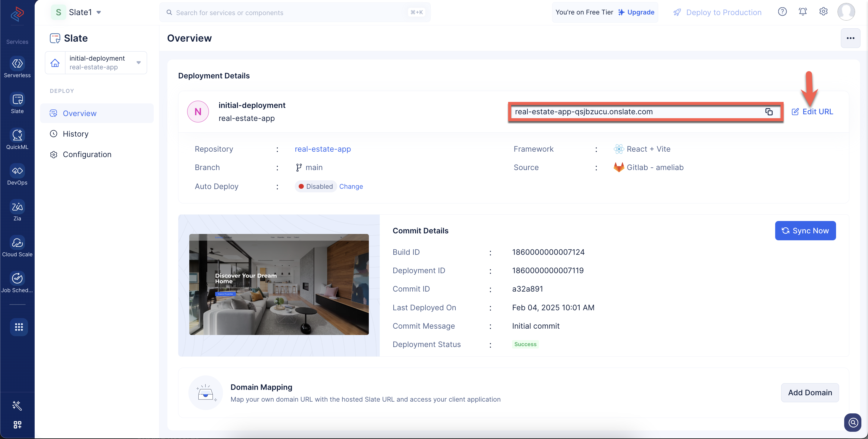Click the Commit ID a32a891
868x439 pixels.
tap(527, 289)
